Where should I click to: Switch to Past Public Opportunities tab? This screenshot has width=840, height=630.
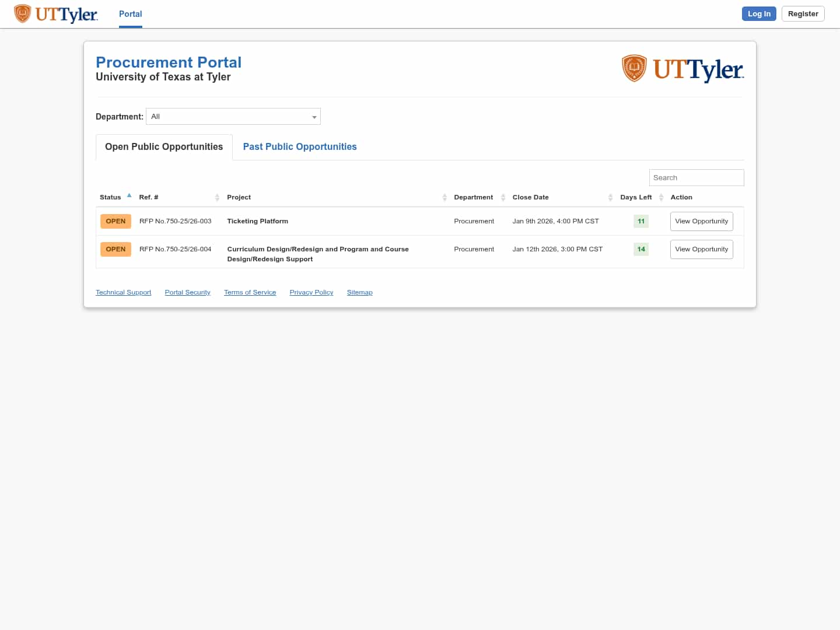tap(300, 147)
